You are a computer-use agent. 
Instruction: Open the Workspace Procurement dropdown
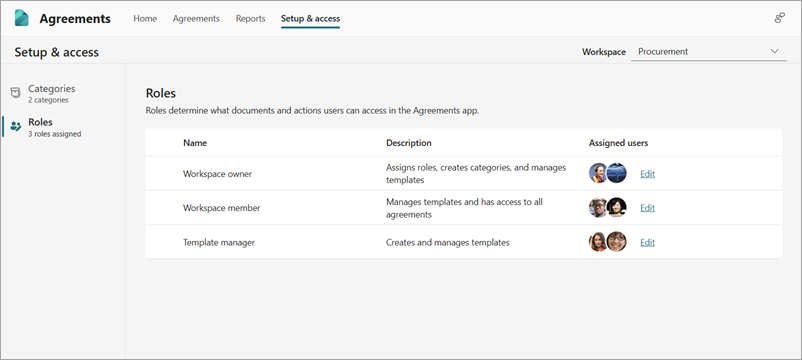[709, 52]
